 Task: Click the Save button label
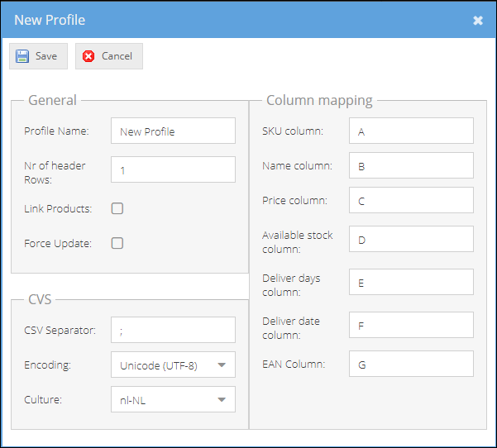pos(46,56)
